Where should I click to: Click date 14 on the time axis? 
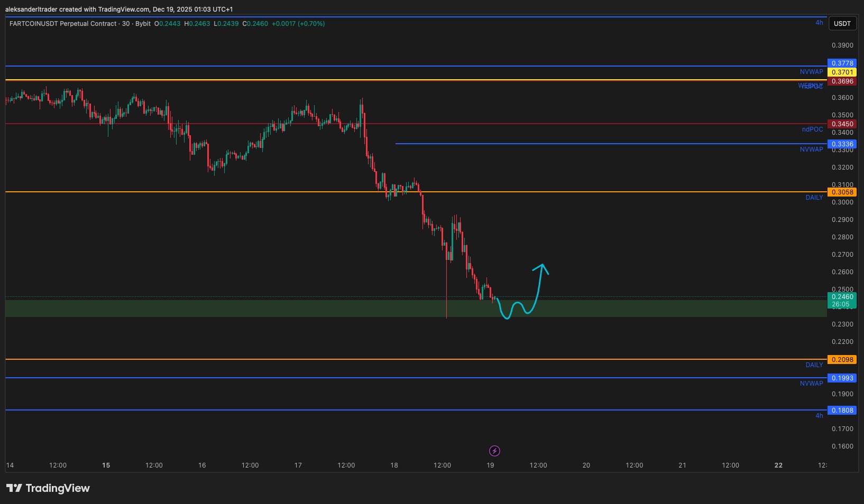pos(10,465)
